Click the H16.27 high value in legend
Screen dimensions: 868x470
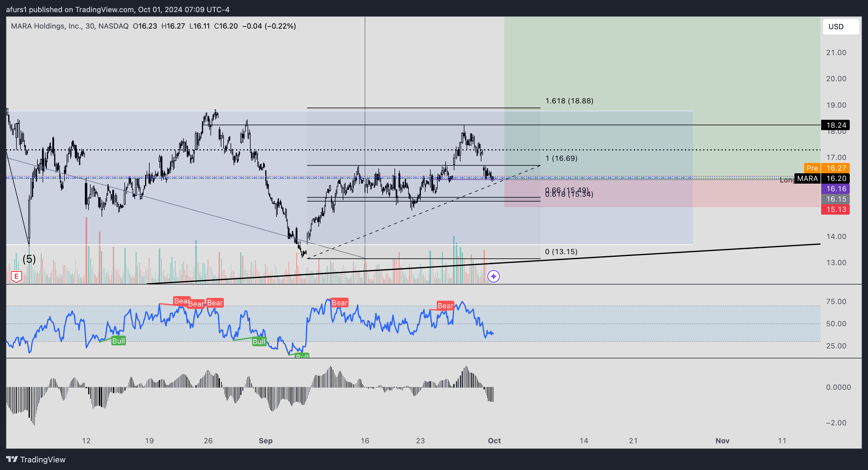[173, 26]
